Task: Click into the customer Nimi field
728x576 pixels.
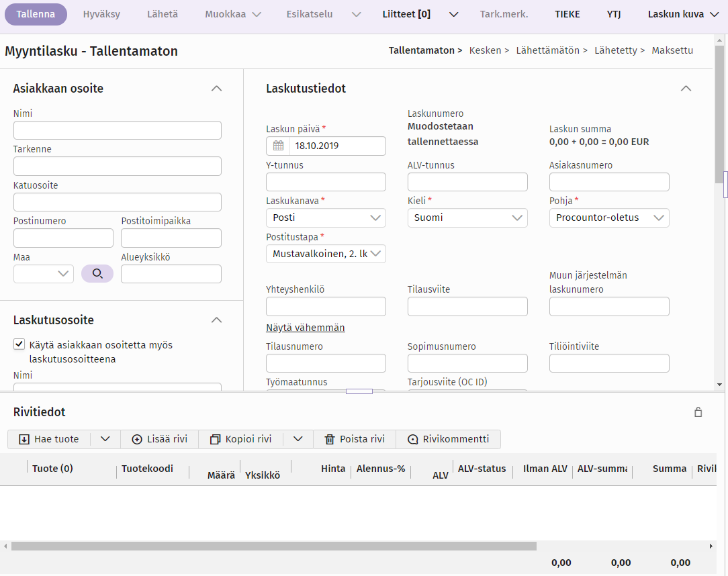Action: (118, 130)
